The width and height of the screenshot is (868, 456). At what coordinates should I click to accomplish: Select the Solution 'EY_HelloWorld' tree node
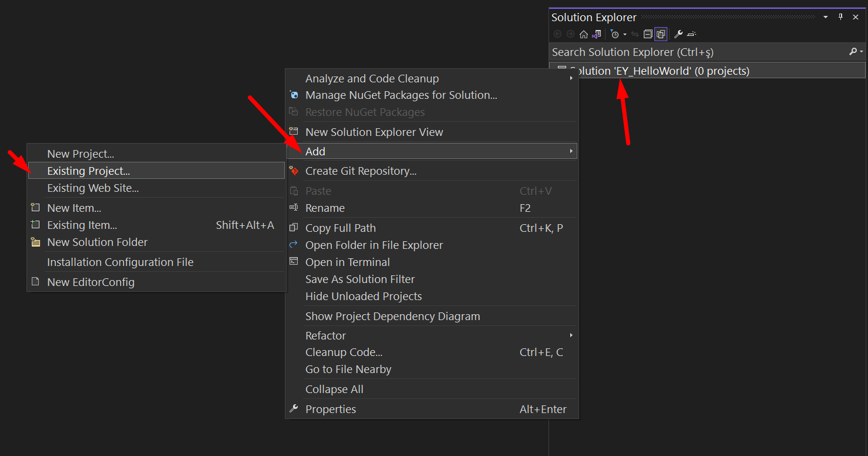707,71
